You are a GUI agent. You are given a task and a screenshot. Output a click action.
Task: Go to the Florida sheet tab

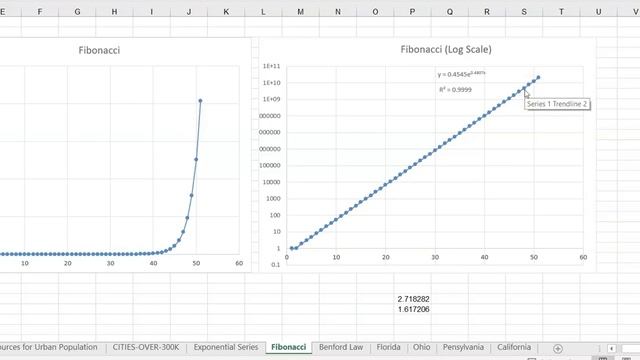pos(388,347)
